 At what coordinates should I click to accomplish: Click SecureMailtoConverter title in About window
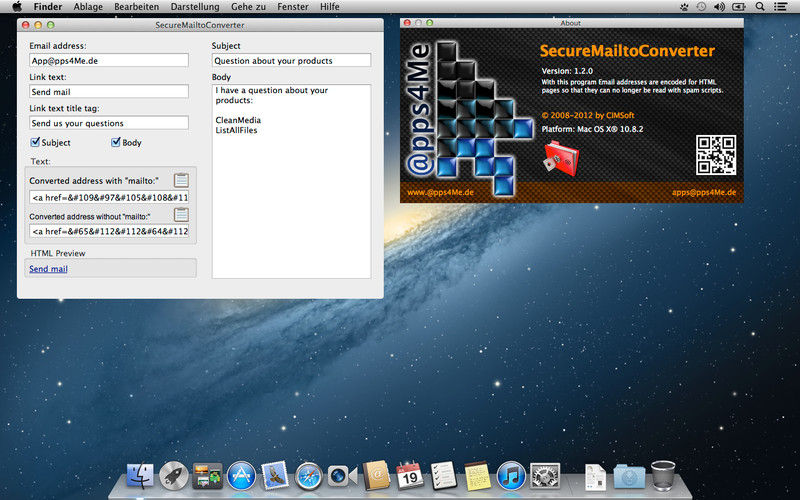pos(627,51)
